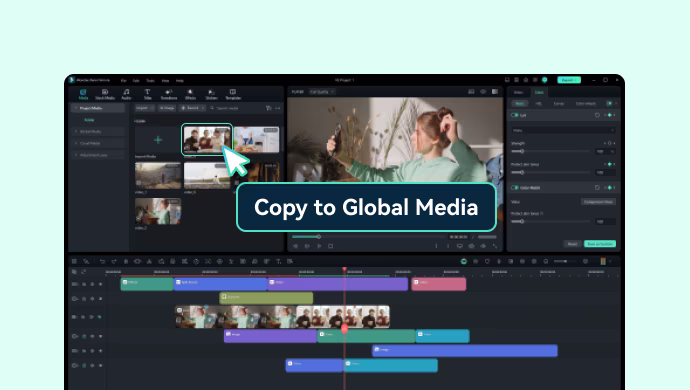Click the user avatar in title bar

(x=544, y=80)
